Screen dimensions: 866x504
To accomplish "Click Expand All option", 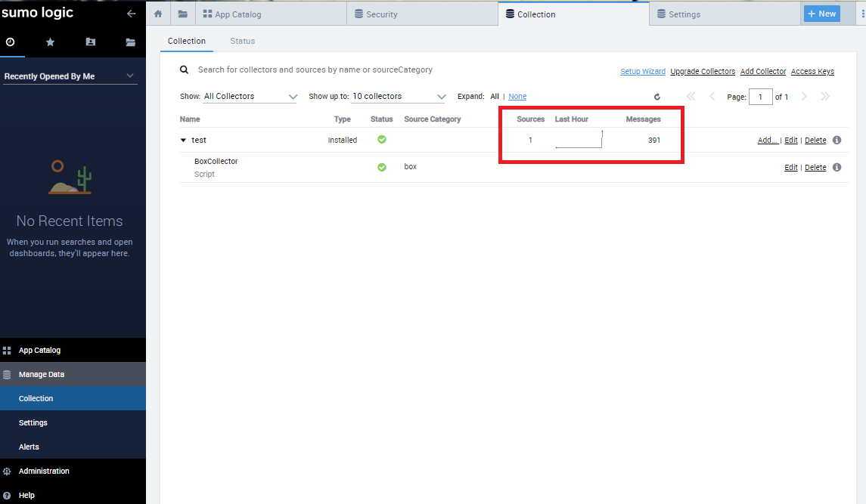I will click(x=495, y=96).
